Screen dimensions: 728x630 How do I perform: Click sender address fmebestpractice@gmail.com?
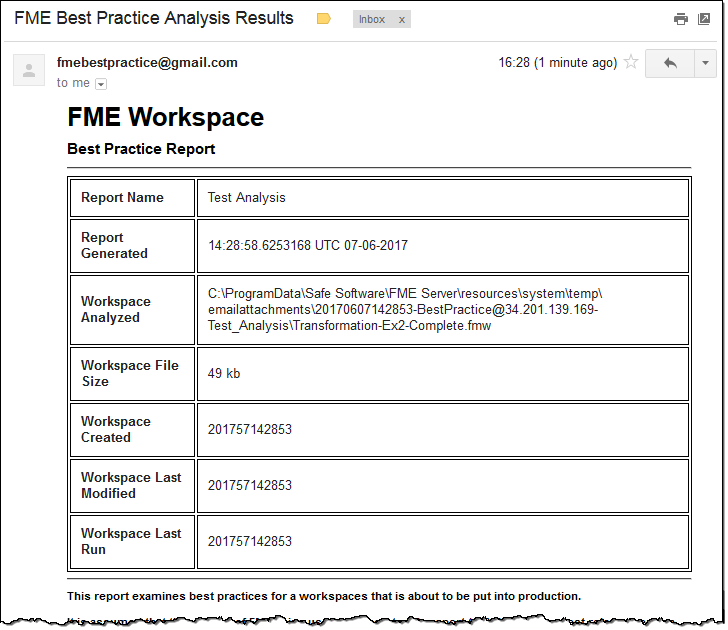click(x=147, y=63)
